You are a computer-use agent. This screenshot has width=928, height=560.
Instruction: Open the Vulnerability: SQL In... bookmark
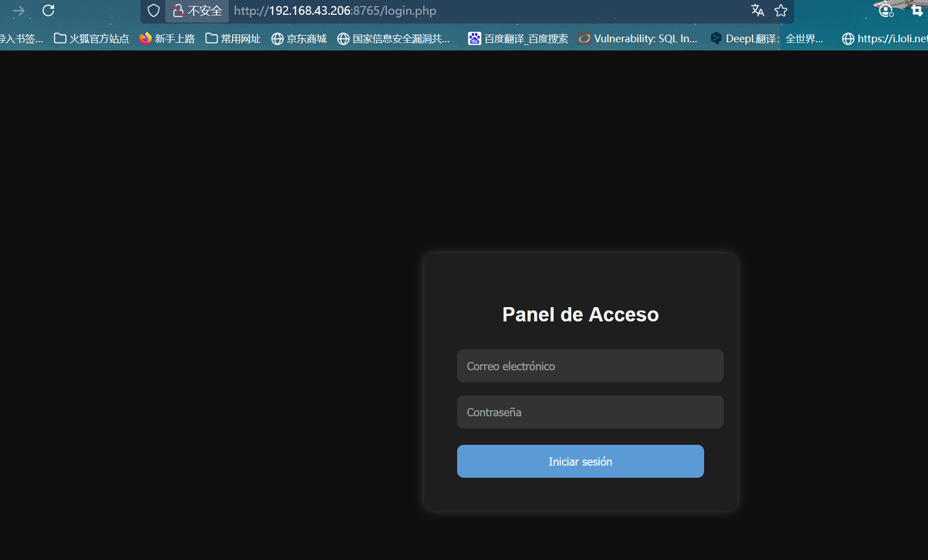coord(638,38)
